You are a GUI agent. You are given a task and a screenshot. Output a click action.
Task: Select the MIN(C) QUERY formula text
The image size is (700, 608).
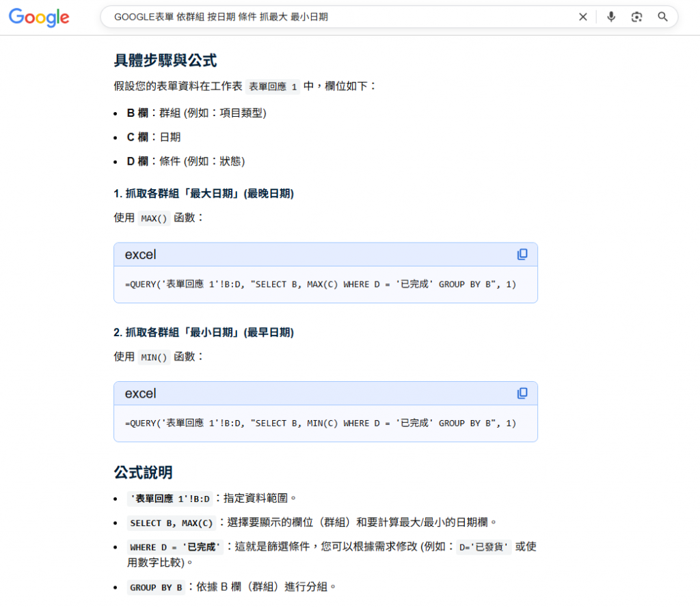[321, 423]
